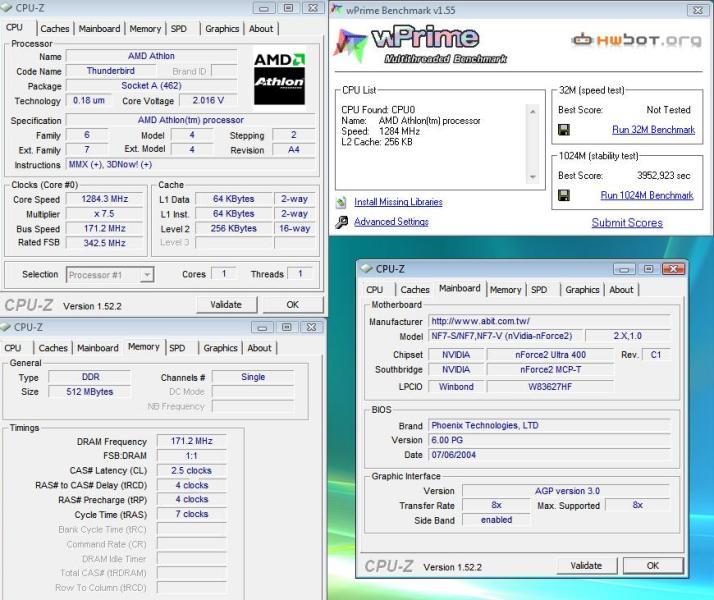
Task: Select CPU tab in the Memory CPU-Z window
Action: click(13, 348)
